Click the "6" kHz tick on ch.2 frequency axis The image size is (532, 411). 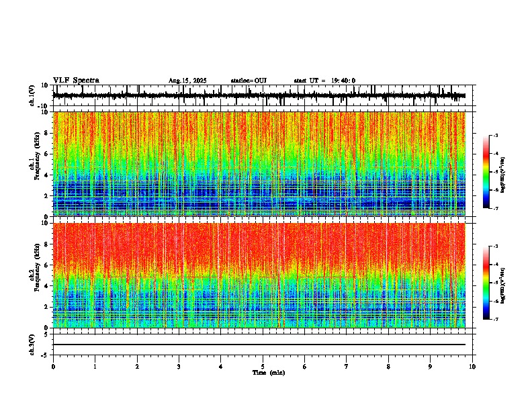[47, 265]
